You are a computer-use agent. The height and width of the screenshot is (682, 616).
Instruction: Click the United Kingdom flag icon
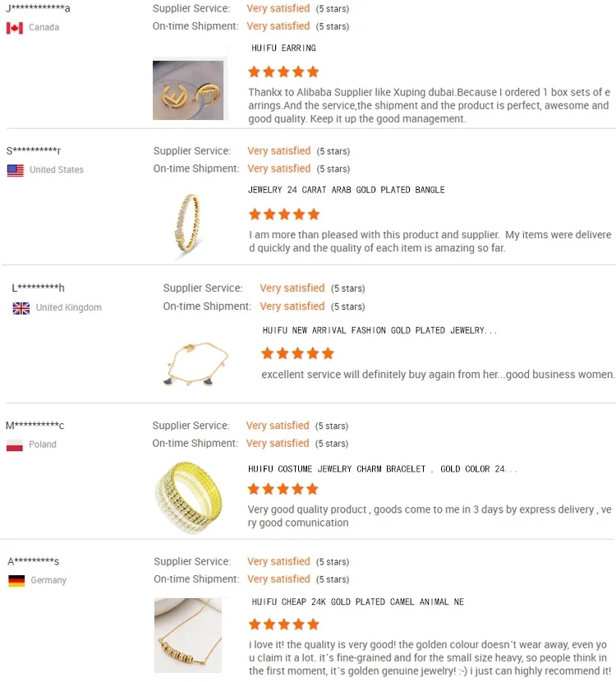coord(21,308)
